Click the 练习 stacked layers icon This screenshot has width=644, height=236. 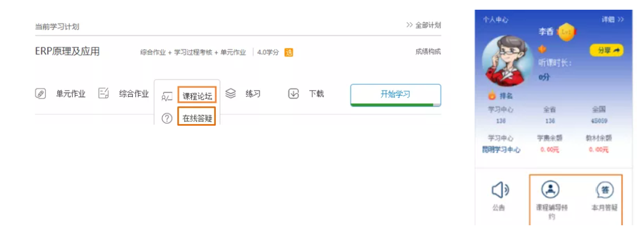(x=231, y=93)
